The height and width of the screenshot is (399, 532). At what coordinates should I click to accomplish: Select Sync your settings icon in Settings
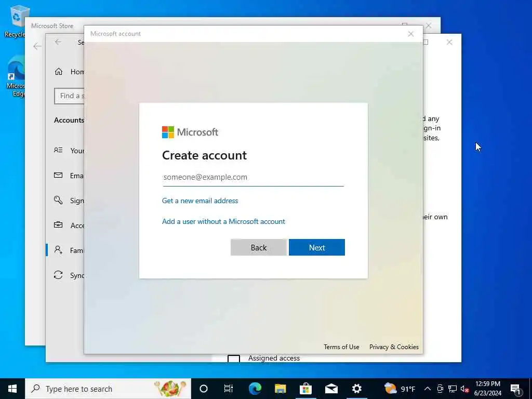tap(58, 275)
